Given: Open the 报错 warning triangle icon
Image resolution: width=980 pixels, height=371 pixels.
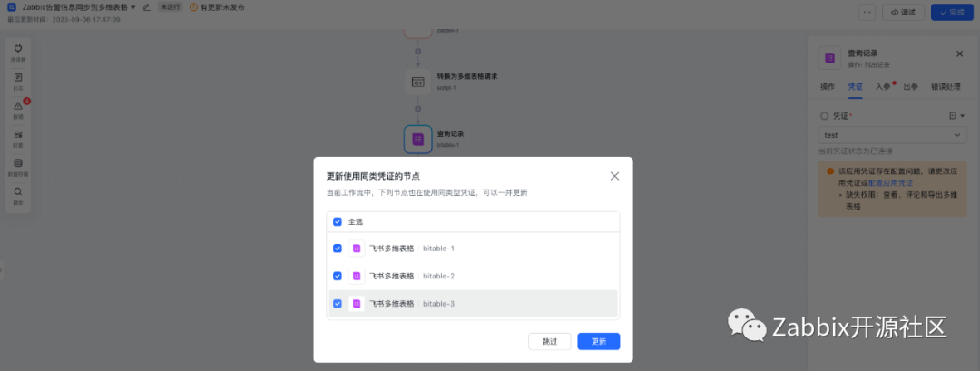Looking at the screenshot, I should [18, 106].
